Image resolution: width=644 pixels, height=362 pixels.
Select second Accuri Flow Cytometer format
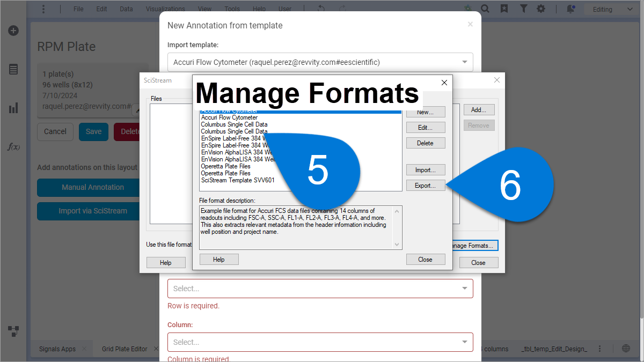(x=230, y=117)
